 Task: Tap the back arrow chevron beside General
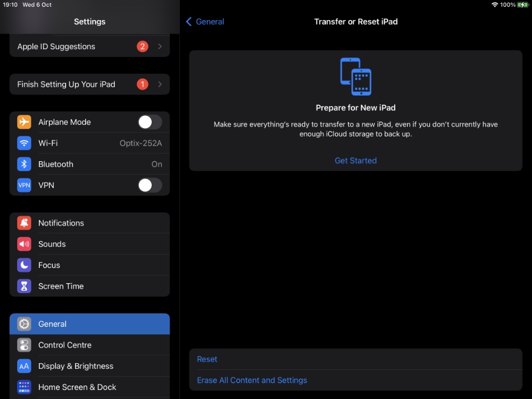189,22
